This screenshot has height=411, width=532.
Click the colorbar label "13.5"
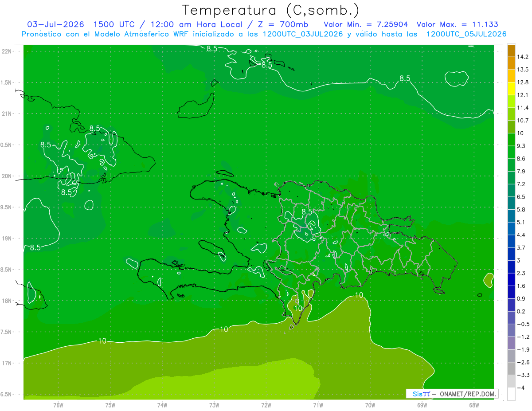(x=523, y=70)
